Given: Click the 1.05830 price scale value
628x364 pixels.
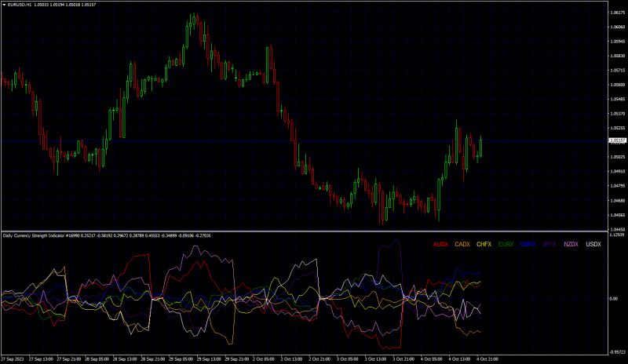Looking at the screenshot, I should pyautogui.click(x=618, y=56).
